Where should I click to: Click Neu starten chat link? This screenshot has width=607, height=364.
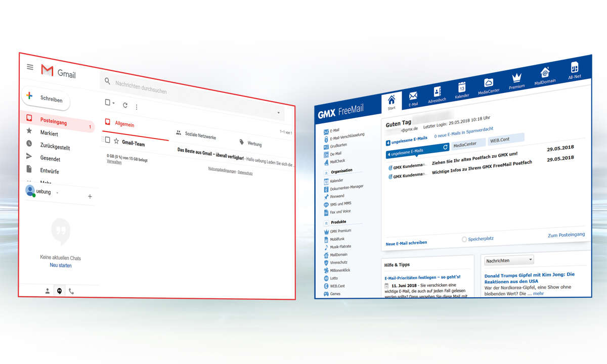pos(61,265)
